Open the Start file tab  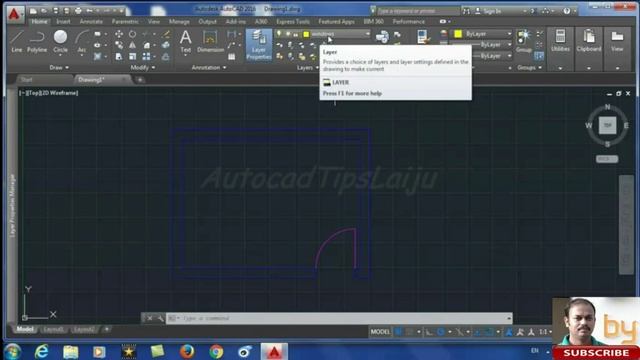(x=27, y=80)
